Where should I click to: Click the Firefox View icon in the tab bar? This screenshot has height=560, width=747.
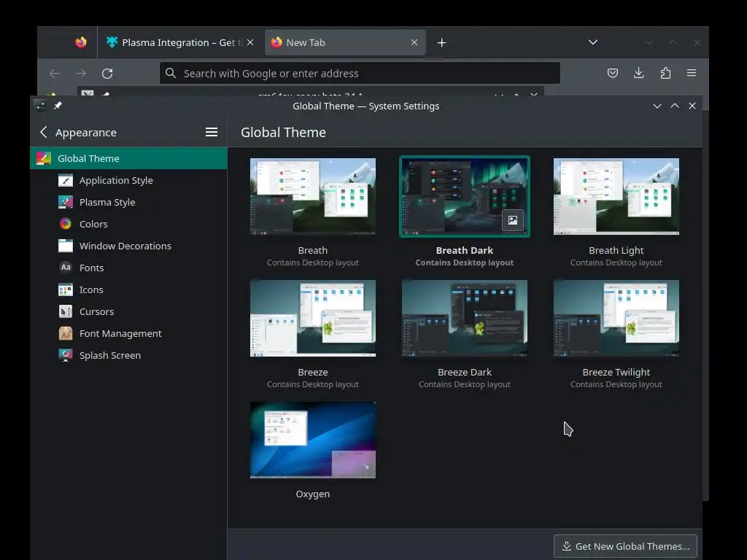(81, 42)
